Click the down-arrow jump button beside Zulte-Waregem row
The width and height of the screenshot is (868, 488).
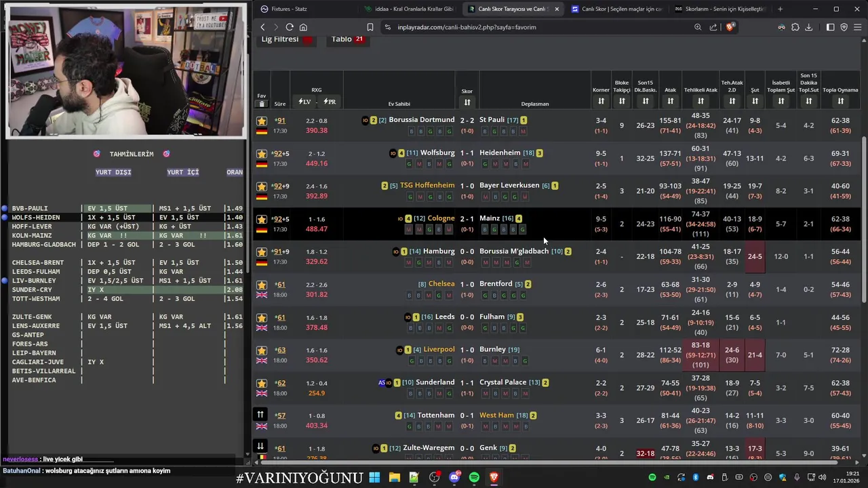pyautogui.click(x=260, y=445)
